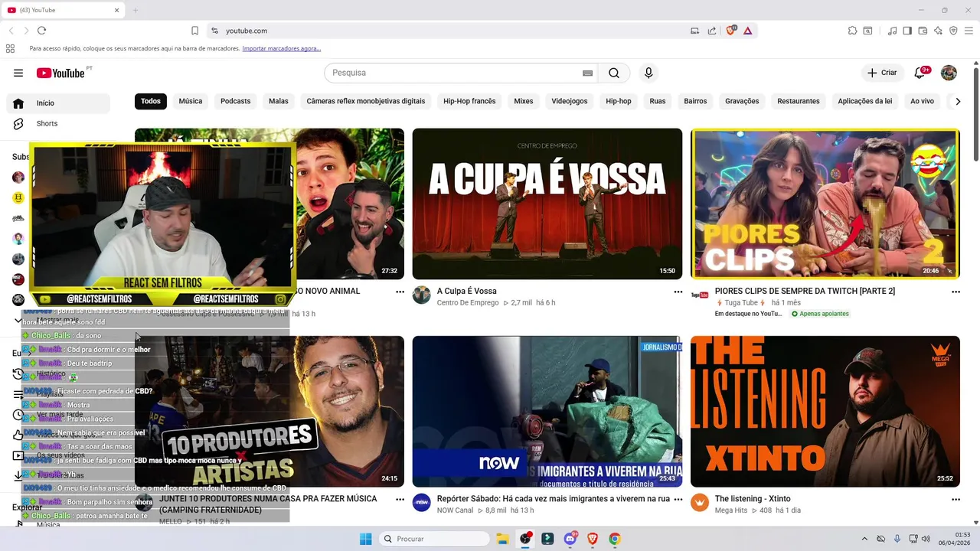Open More options for PIORES CLIPS video
980x551 pixels.
click(955, 292)
